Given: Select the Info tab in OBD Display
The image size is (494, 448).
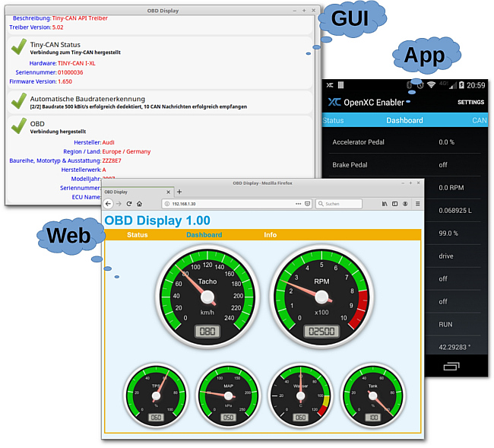Looking at the screenshot, I should (x=271, y=235).
